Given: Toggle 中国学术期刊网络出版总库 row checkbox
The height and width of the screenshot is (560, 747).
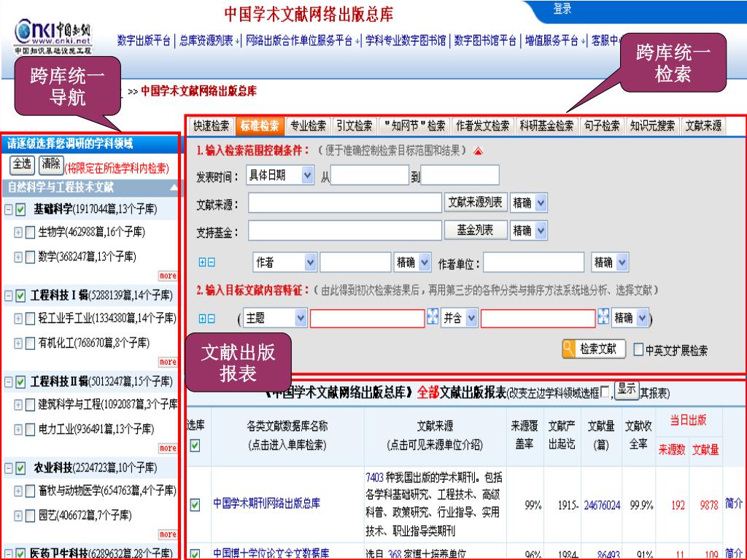Looking at the screenshot, I should (195, 505).
